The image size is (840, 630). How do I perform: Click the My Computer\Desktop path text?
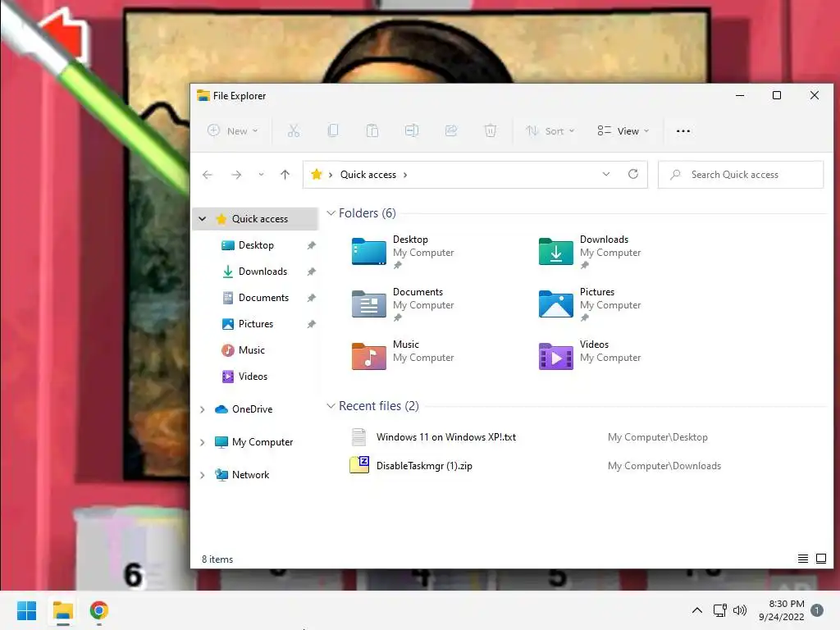click(x=657, y=437)
